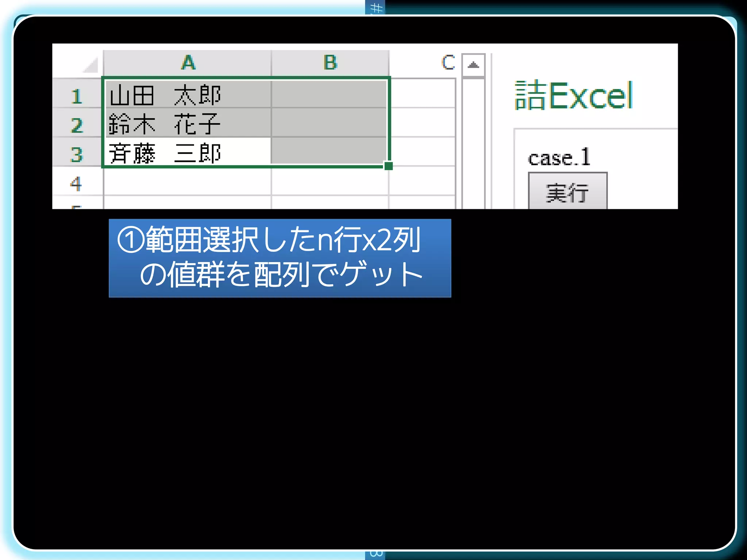The width and height of the screenshot is (747, 560).
Task: Click empty cell B4
Action: 330,181
